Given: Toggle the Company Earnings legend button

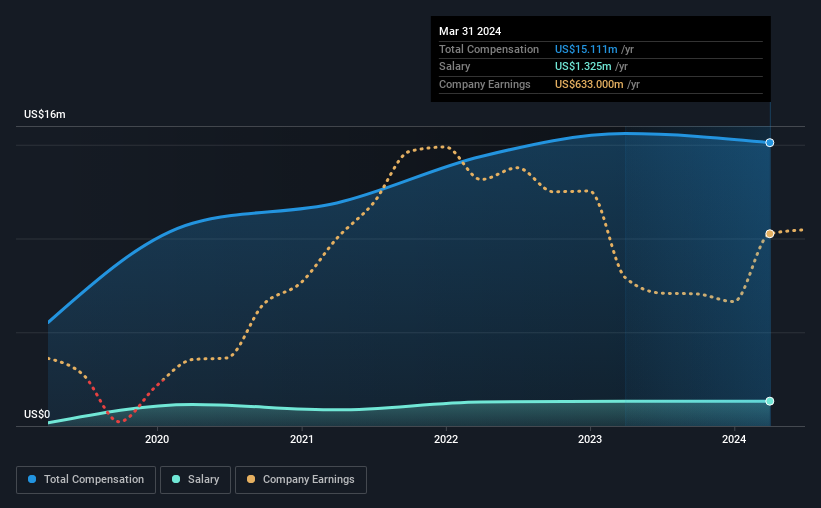Looking at the screenshot, I should coord(301,480).
